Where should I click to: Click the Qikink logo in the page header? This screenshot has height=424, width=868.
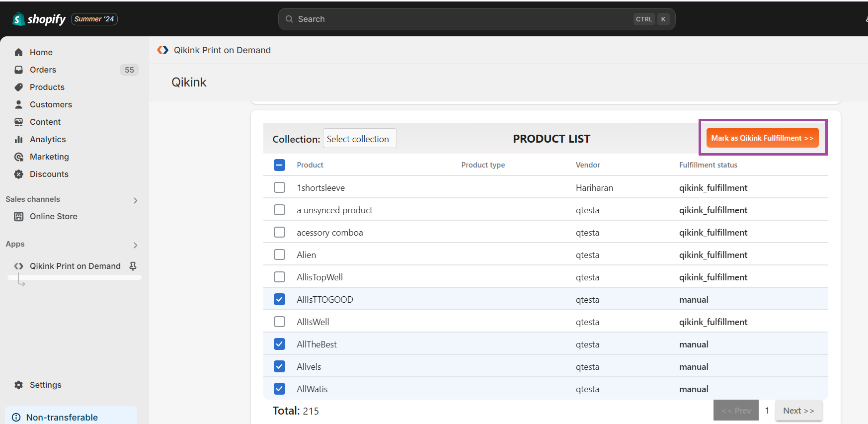pos(162,50)
